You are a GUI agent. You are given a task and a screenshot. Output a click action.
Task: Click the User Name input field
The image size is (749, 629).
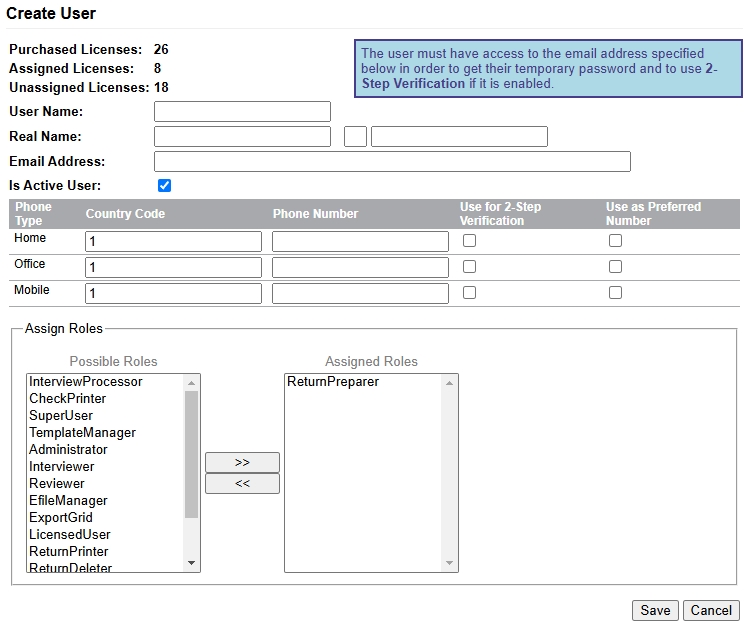click(x=242, y=111)
